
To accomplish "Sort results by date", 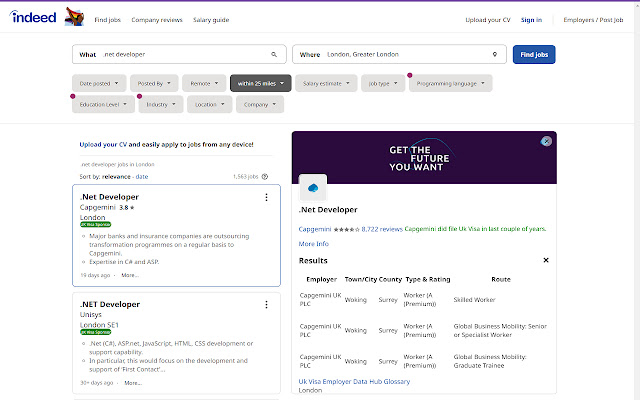I will coord(142,176).
